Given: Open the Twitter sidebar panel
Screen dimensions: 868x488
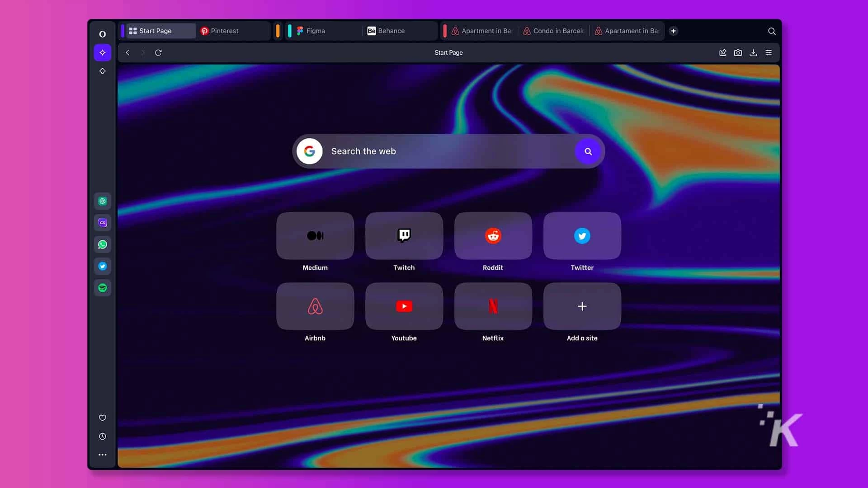Looking at the screenshot, I should coord(103,266).
